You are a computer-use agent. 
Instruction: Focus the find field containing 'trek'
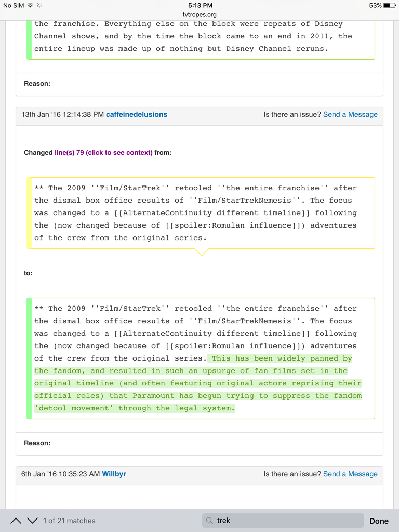[x=283, y=521]
